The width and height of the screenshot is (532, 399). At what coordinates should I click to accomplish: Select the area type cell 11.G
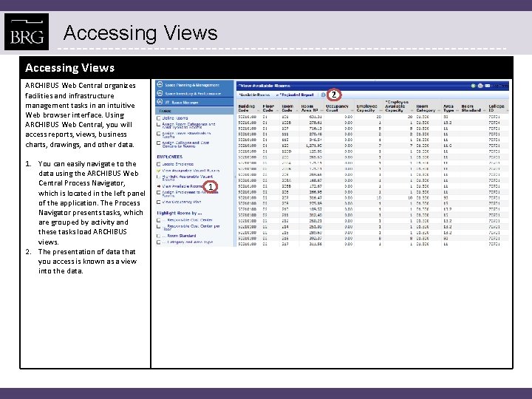tap(448, 146)
